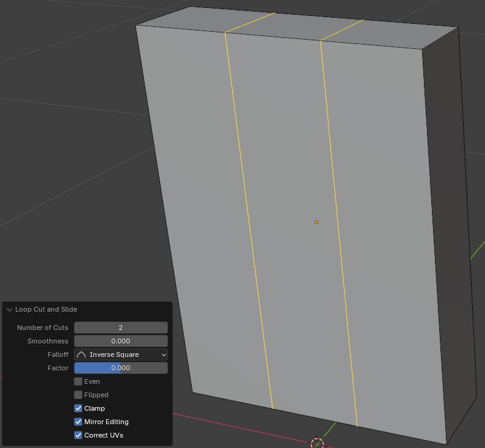Click the Number of Cuts field
This screenshot has width=485, height=448.
pos(120,328)
